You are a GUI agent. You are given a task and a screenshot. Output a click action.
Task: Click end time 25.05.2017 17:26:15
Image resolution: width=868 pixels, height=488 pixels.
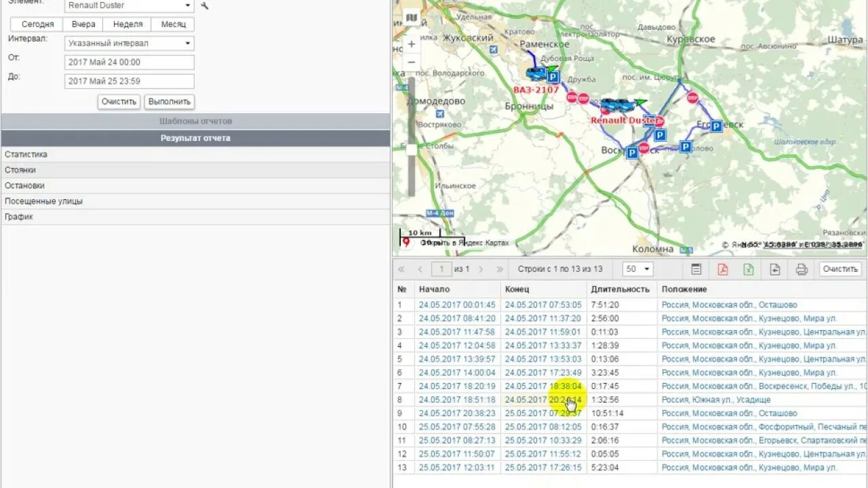point(543,468)
